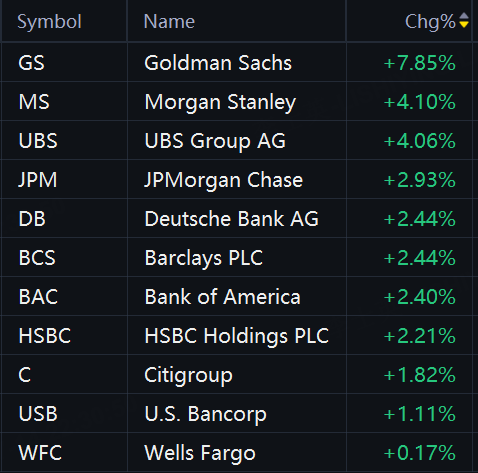
Task: Sort by the Chg% sort arrows icon
Action: tap(464, 20)
